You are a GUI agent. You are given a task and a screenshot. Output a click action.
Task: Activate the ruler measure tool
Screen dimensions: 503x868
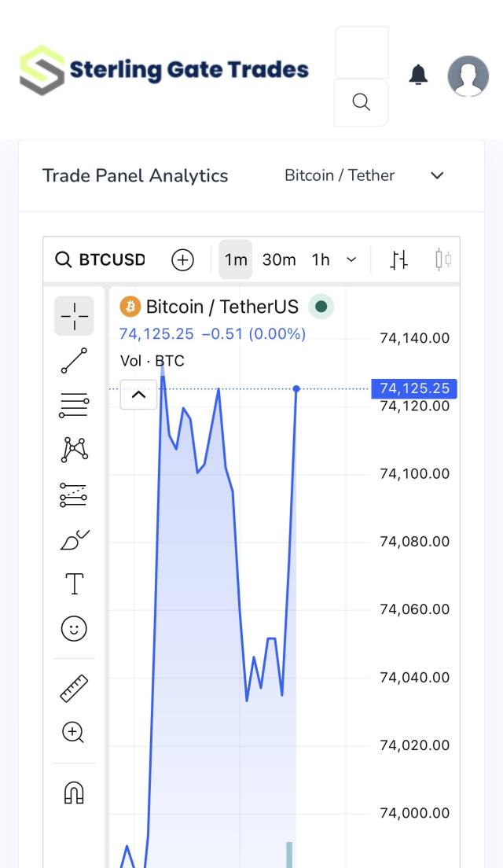click(74, 689)
